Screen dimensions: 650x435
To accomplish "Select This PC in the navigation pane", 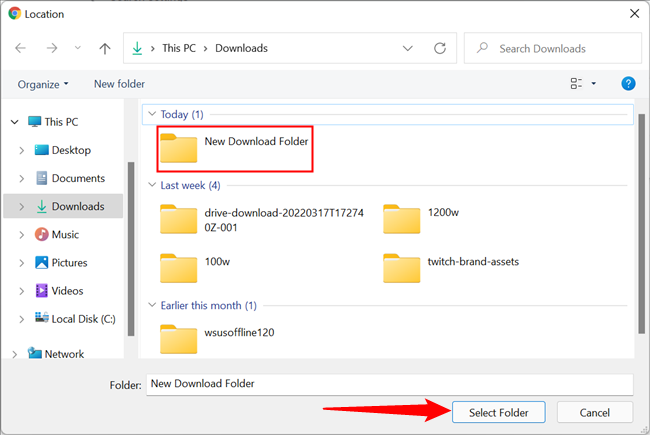I will [53, 122].
